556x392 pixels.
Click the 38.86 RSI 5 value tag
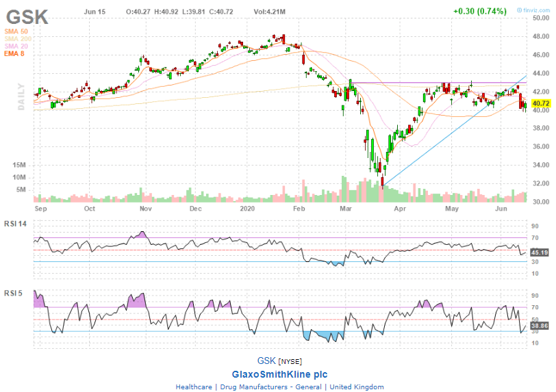pos(540,326)
